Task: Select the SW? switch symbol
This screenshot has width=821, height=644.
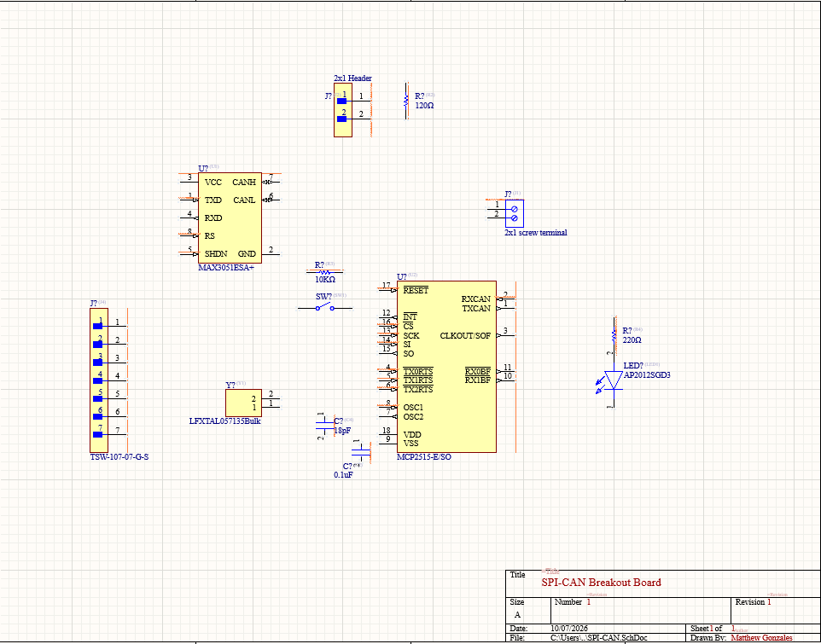Action: point(324,308)
